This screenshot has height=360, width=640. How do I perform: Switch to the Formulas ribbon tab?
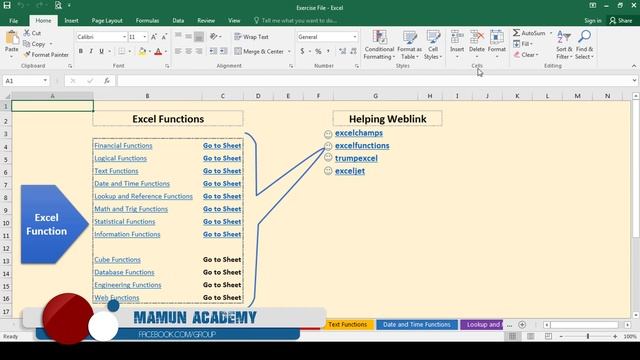point(147,20)
